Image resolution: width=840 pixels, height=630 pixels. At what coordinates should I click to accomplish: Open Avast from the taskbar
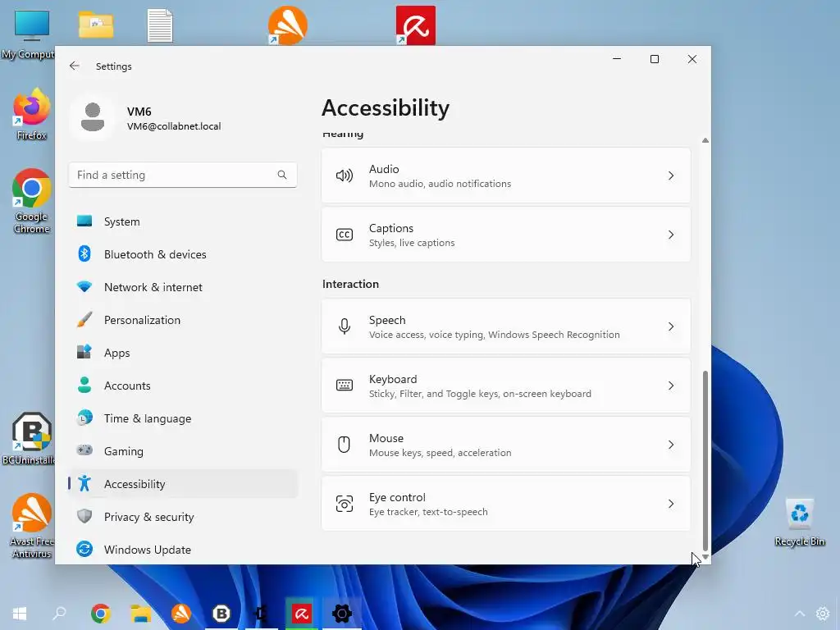[x=181, y=614]
